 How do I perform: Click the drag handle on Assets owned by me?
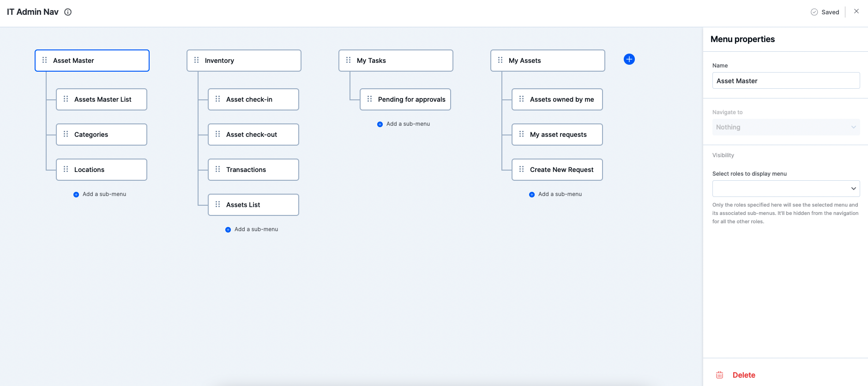[522, 99]
